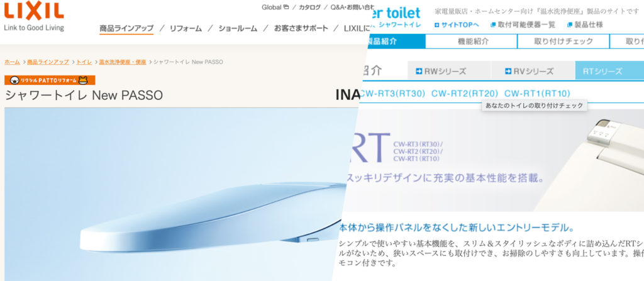Image resolution: width=644 pixels, height=281 pixels.
Task: Click the 温水洗浄便座・便座 breadcrumb link
Action: pos(122,62)
